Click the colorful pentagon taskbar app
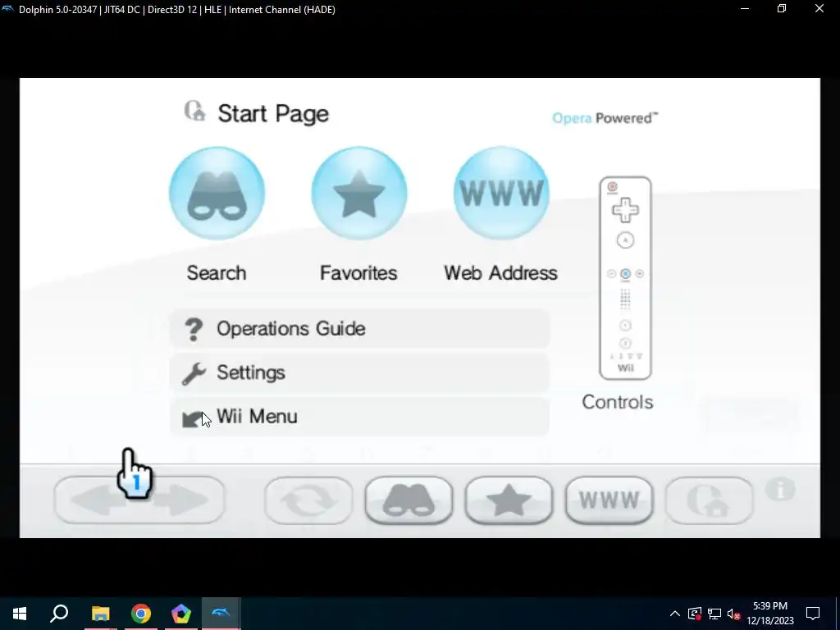The height and width of the screenshot is (630, 840). pyautogui.click(x=181, y=614)
